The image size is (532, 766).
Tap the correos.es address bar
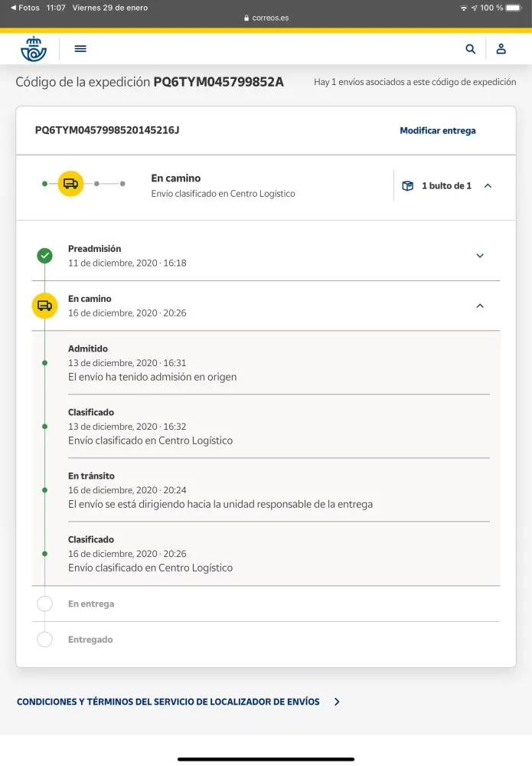[x=266, y=18]
